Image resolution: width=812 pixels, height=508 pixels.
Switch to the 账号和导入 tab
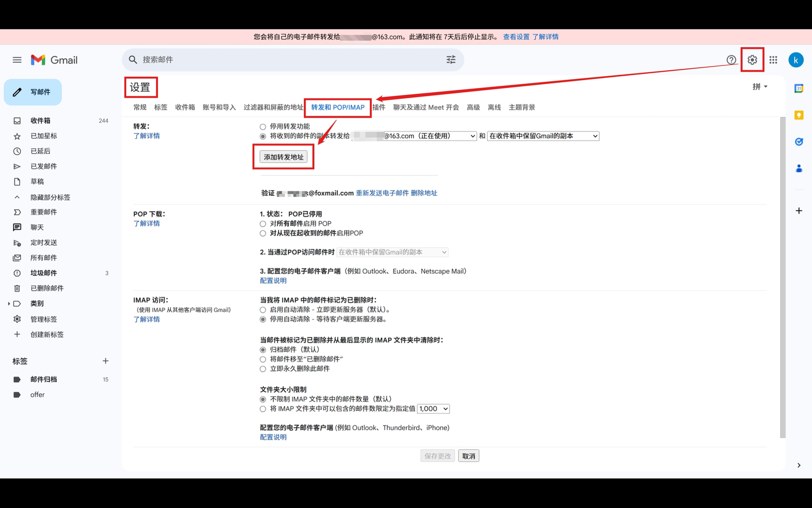(219, 107)
